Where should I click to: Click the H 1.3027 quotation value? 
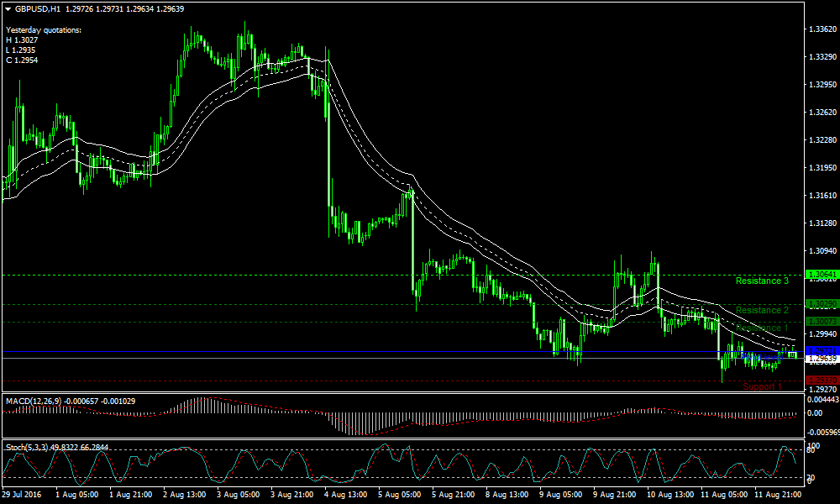click(21, 38)
